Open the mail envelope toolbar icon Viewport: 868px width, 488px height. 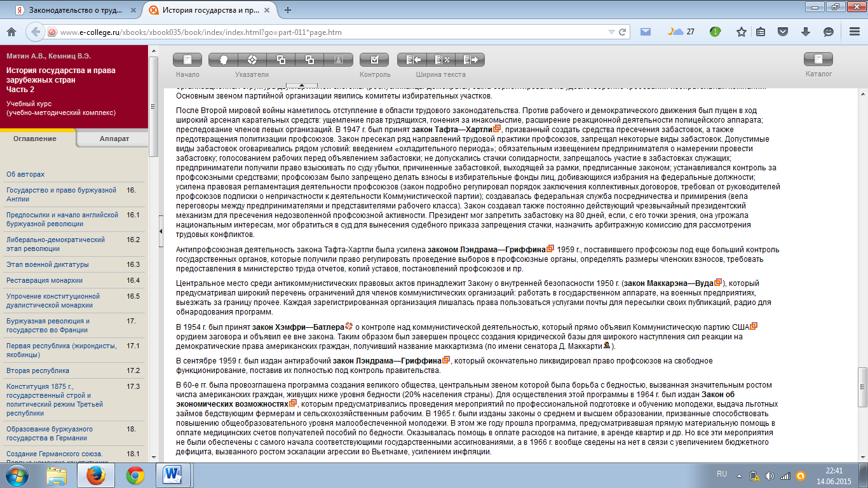click(646, 32)
